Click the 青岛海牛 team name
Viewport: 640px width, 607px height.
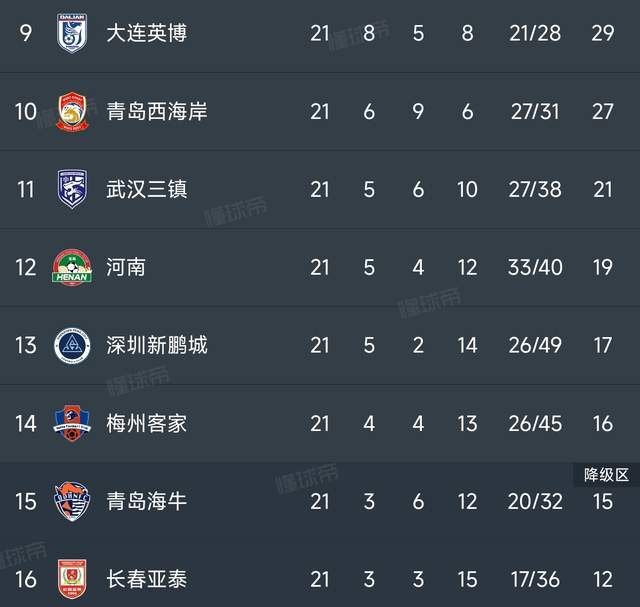pyautogui.click(x=146, y=501)
